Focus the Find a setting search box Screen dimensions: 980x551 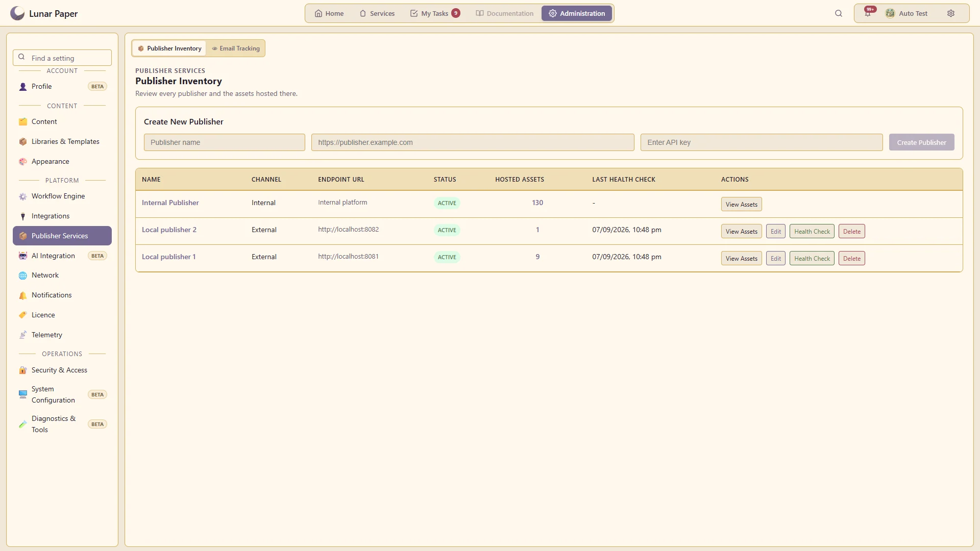tap(62, 58)
